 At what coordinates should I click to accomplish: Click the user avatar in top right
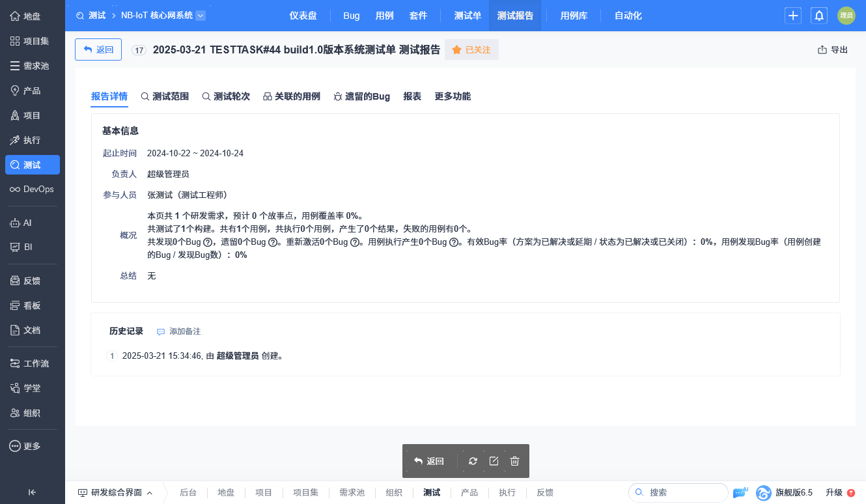(x=846, y=16)
